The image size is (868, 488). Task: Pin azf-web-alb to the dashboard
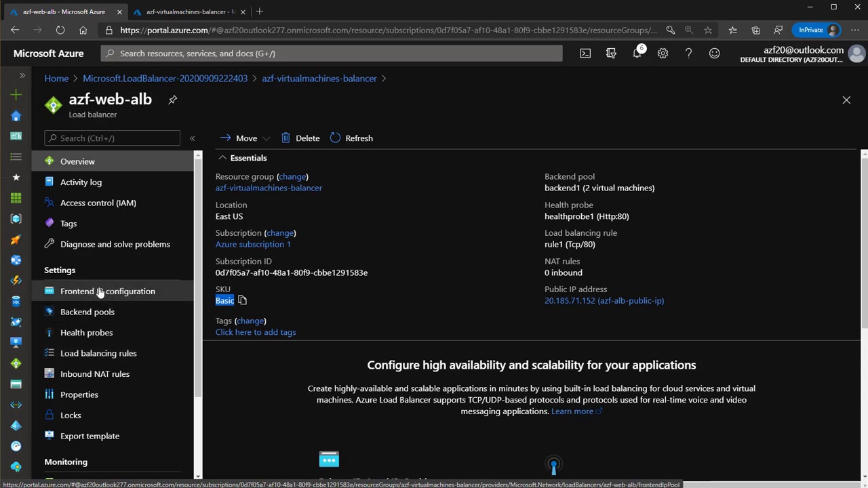pyautogui.click(x=173, y=100)
